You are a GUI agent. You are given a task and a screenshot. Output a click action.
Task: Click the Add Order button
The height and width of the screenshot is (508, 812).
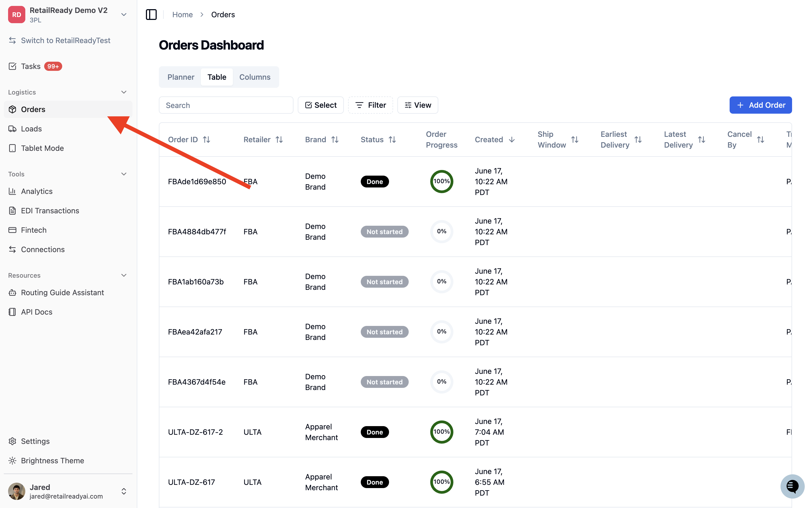point(760,105)
